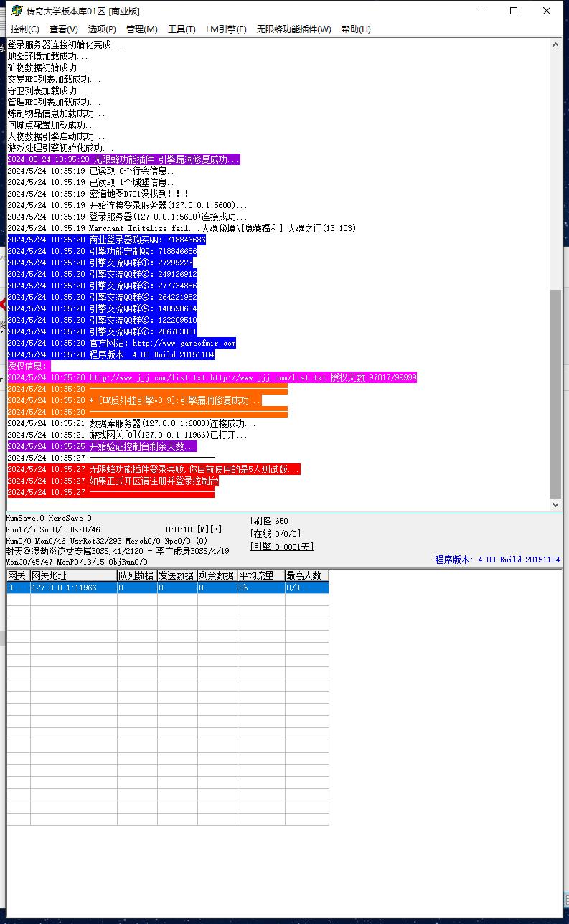Open the 无限蜂功能插件(W) menu
Viewport: 569px width, 924px height.
click(x=294, y=29)
